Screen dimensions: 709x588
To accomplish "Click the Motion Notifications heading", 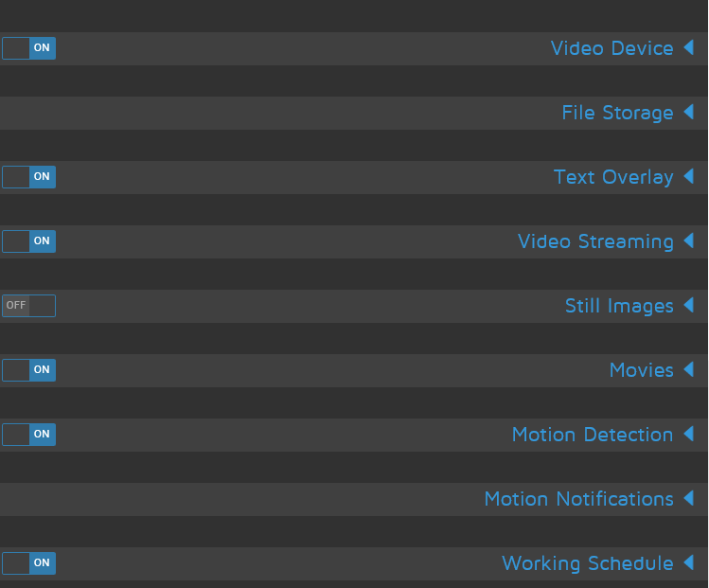I will tap(578, 499).
